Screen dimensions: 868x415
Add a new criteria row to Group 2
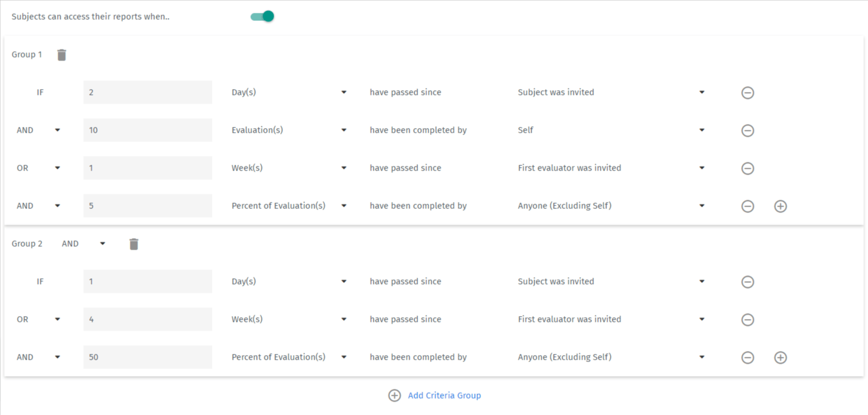[780, 357]
